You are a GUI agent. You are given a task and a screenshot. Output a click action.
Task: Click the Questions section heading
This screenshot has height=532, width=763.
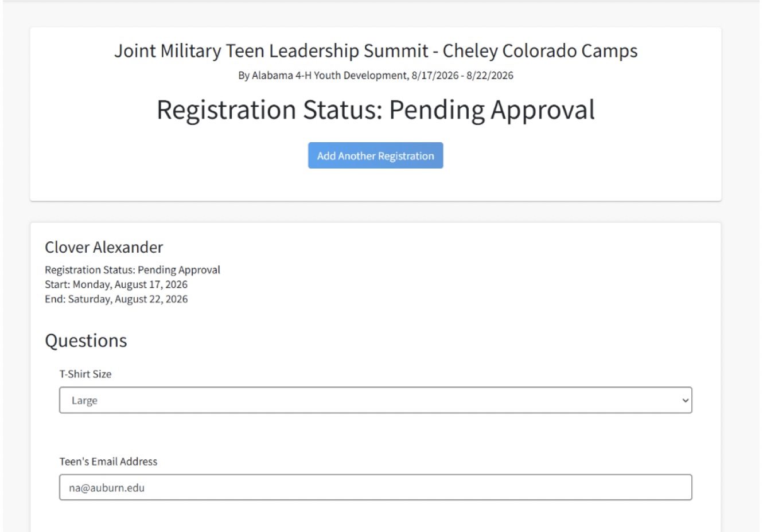(86, 341)
